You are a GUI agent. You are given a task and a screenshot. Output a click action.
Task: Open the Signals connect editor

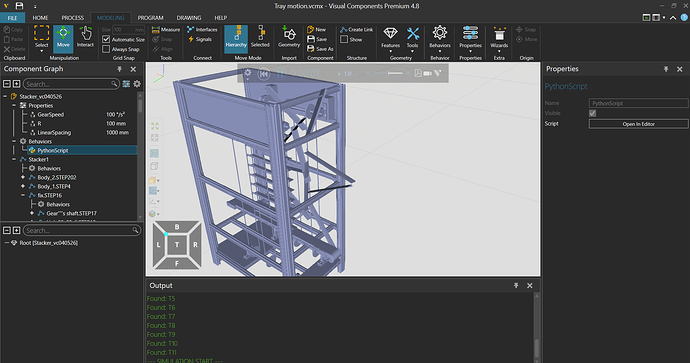tap(200, 39)
